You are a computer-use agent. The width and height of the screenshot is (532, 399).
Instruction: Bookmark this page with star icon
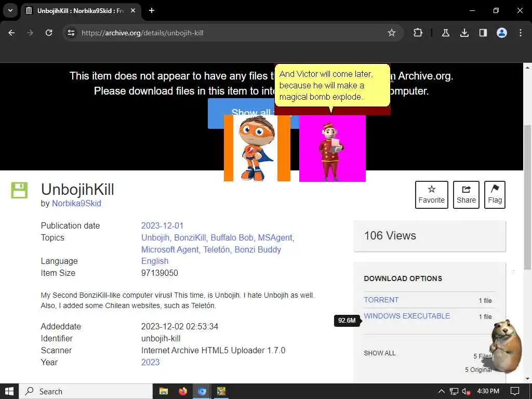(392, 33)
